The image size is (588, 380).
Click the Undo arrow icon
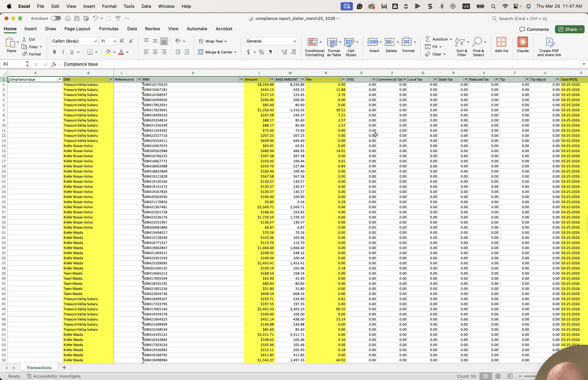coord(95,18)
